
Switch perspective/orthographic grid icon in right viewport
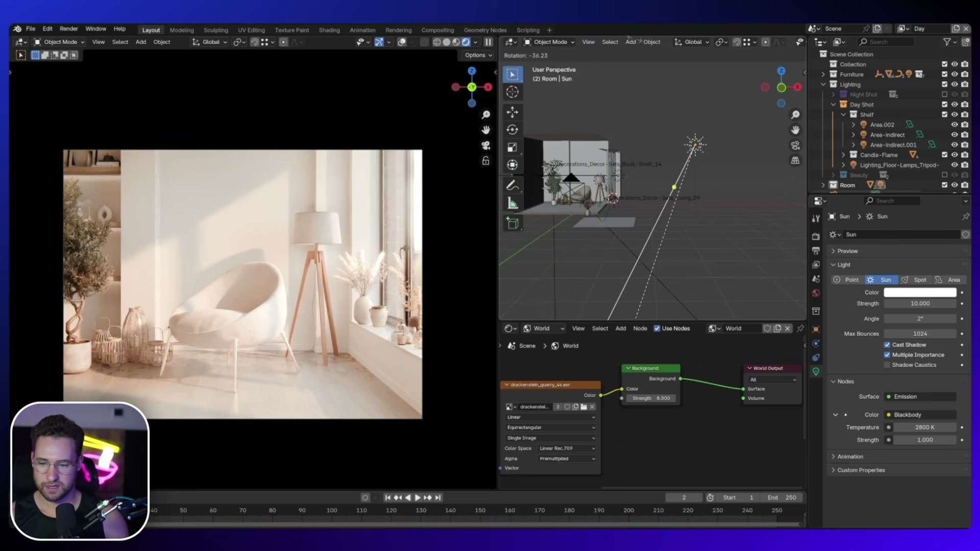click(x=795, y=160)
